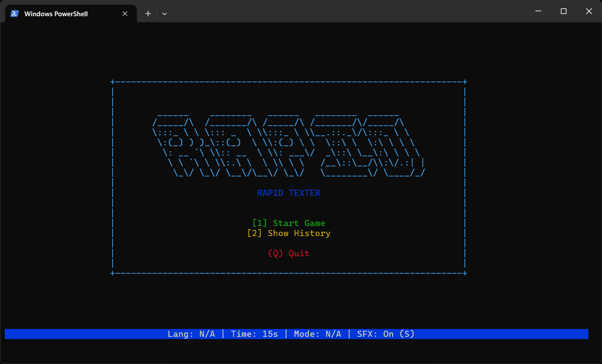Click the Mode: N/A status entry
The height and width of the screenshot is (364, 602).
pos(318,334)
